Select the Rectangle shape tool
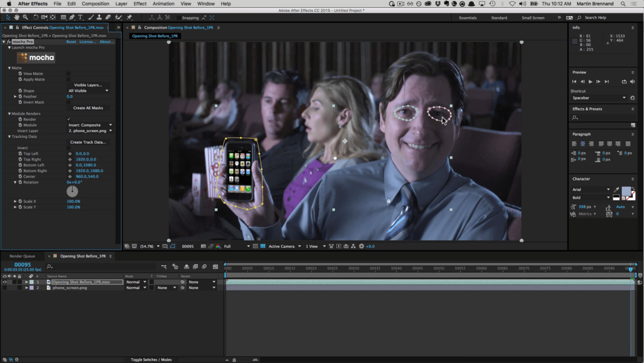The height and width of the screenshot is (363, 644). point(63,17)
